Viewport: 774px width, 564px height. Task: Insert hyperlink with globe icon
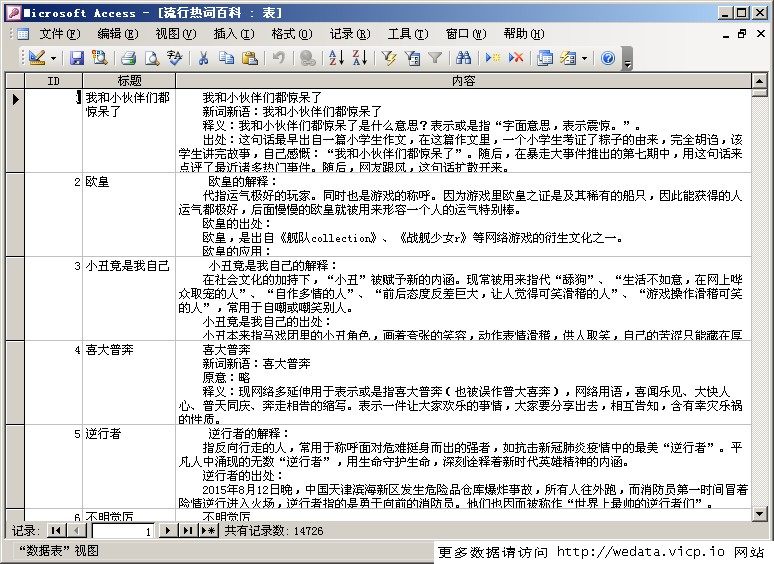(x=308, y=58)
